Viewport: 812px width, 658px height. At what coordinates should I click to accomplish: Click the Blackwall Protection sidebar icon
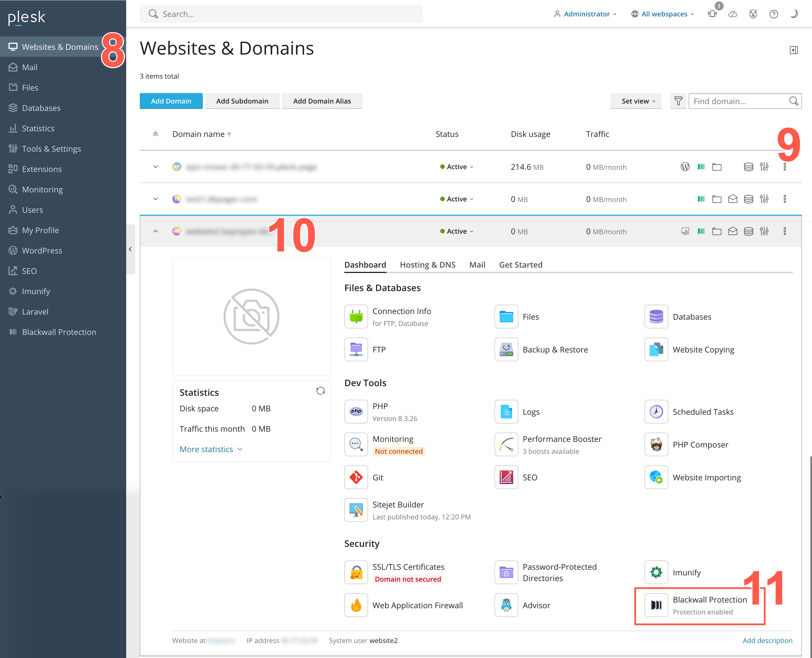[13, 332]
